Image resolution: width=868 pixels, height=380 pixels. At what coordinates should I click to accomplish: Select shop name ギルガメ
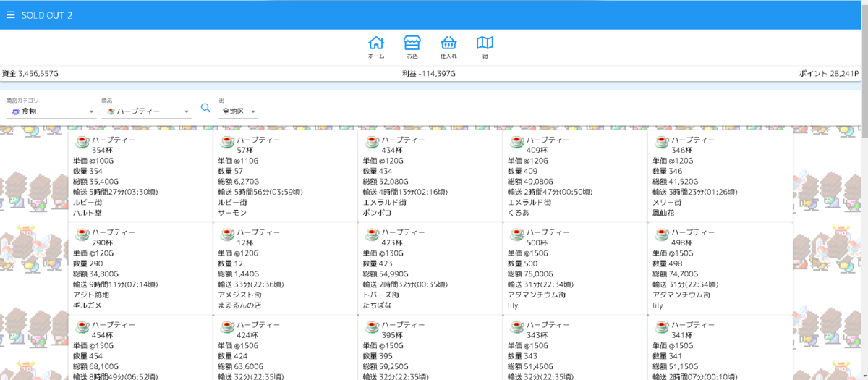click(x=88, y=305)
